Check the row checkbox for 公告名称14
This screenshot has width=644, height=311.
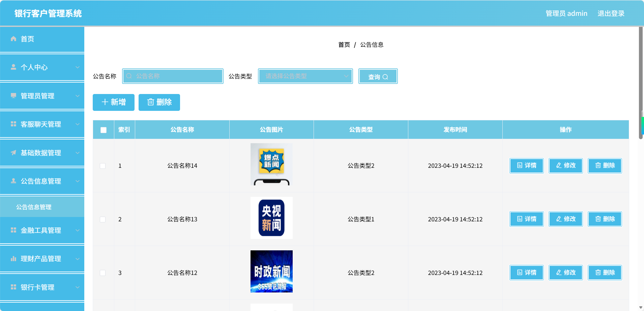[x=103, y=166]
